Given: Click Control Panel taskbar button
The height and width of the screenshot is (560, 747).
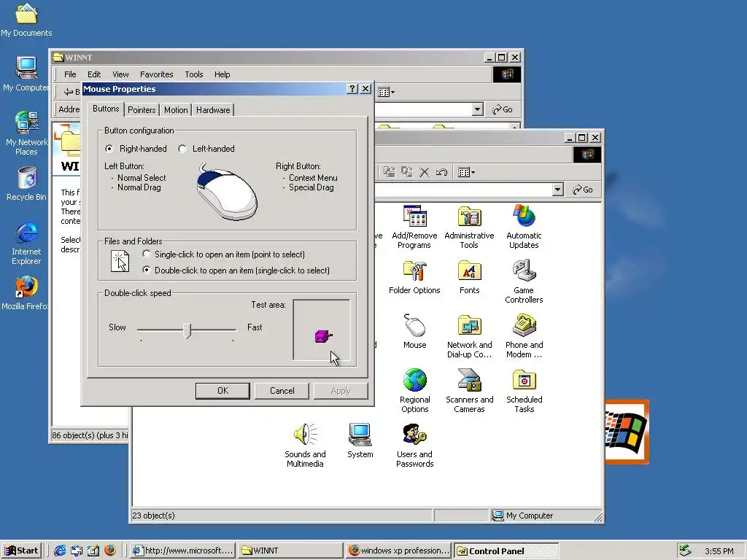Looking at the screenshot, I should point(506,551).
